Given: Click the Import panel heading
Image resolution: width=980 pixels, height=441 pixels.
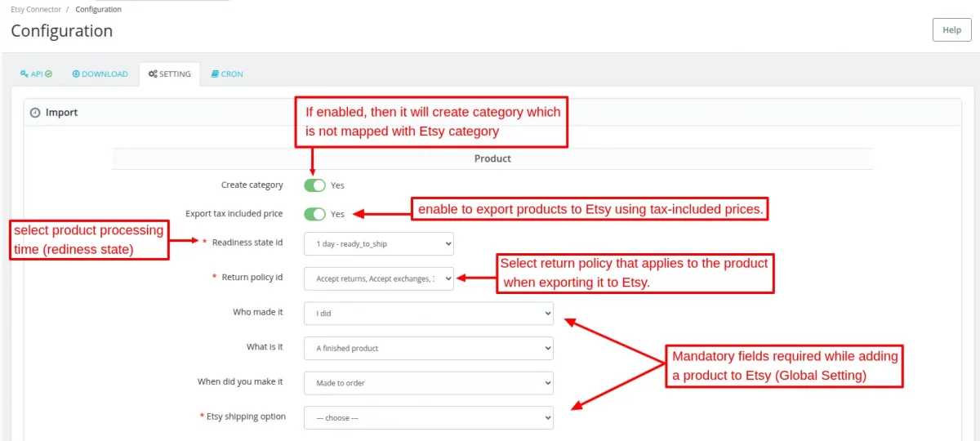Looking at the screenshot, I should pos(61,113).
